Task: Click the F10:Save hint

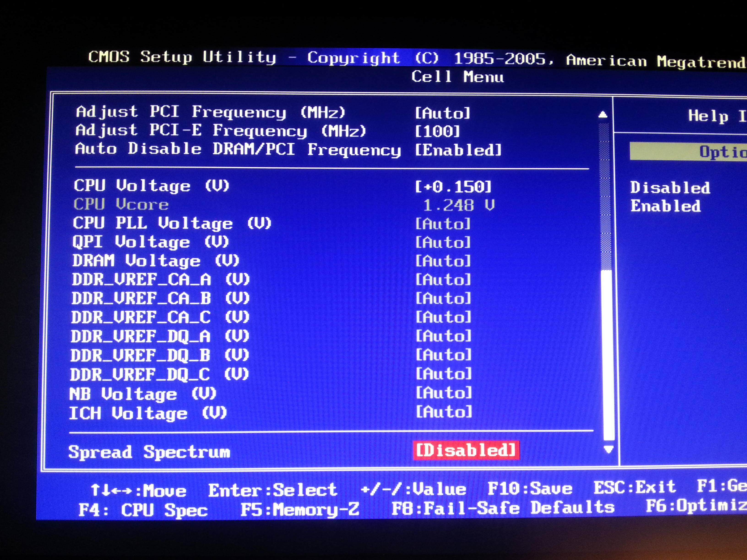Action: pyautogui.click(x=530, y=488)
